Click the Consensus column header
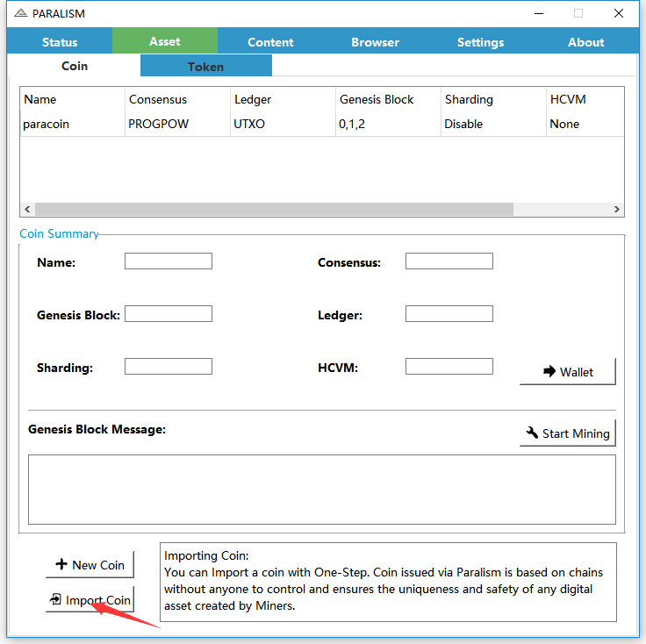 point(177,99)
